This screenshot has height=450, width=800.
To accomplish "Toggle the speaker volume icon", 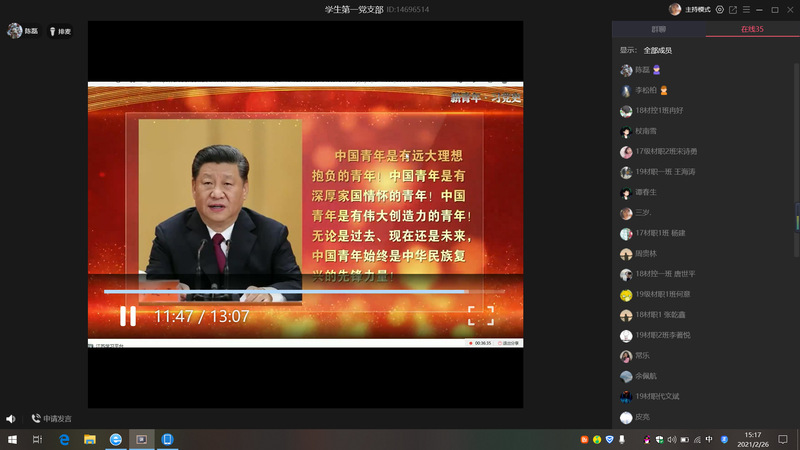I will (x=11, y=419).
